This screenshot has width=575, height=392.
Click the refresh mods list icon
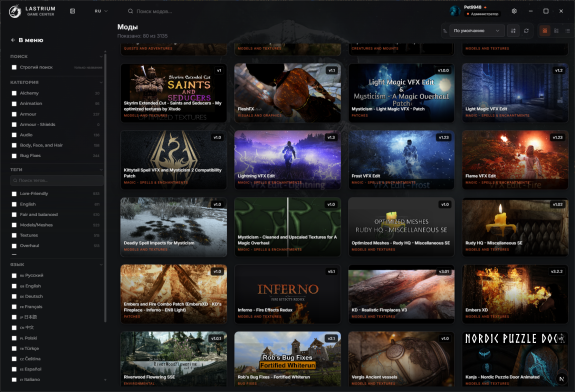coord(527,31)
